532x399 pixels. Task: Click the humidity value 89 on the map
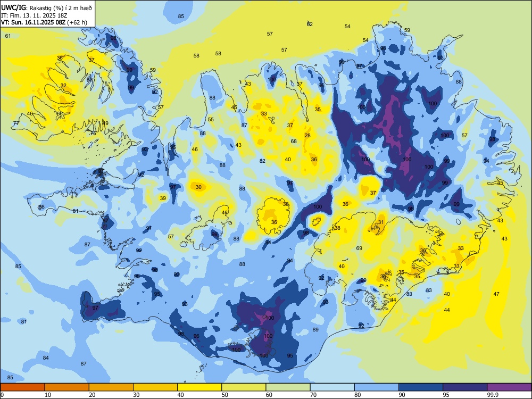315,329
